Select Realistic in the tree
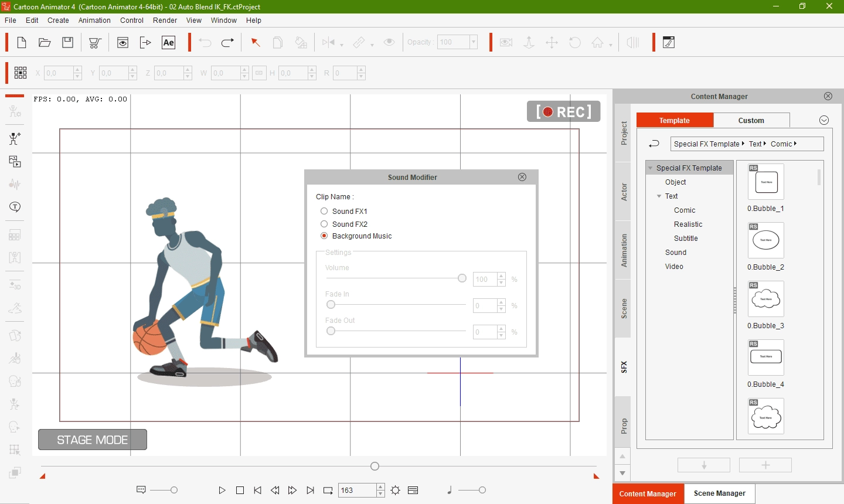 click(x=688, y=224)
